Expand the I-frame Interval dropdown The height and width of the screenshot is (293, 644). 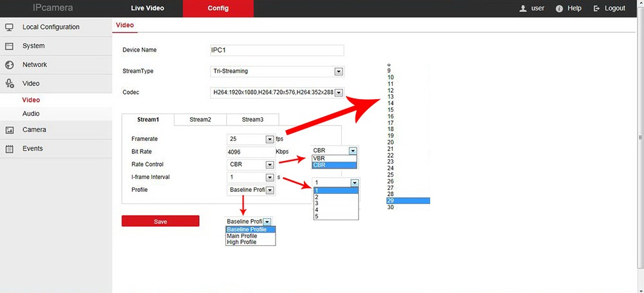click(270, 177)
